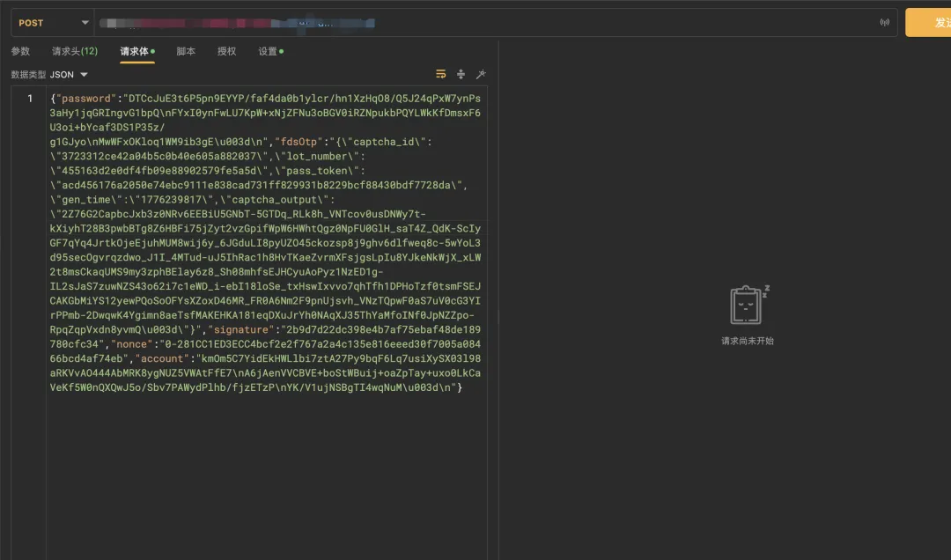Select the 请求体 tab
This screenshot has height=560, width=951.
pos(137,52)
